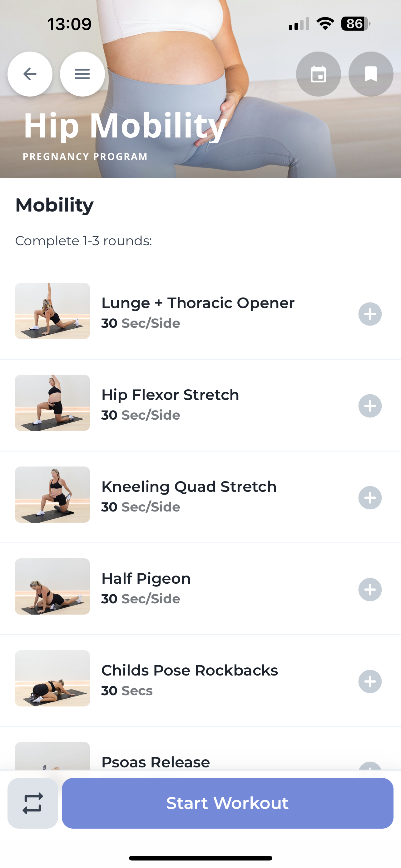Tap the Pregnancy Program label
401x868 pixels.
(85, 157)
